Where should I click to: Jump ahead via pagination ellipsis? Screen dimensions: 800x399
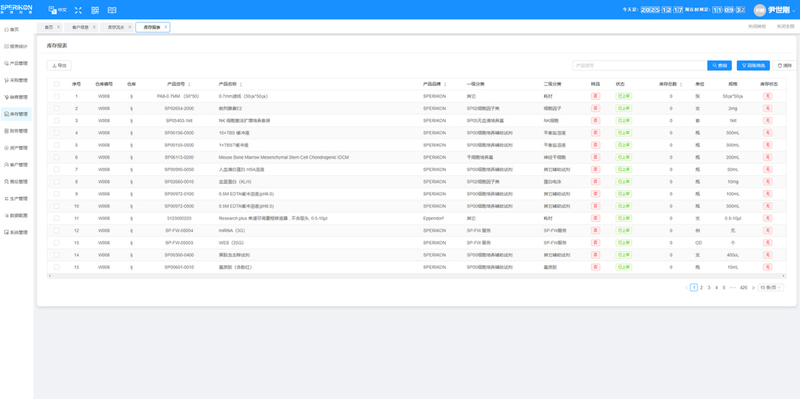(733, 288)
